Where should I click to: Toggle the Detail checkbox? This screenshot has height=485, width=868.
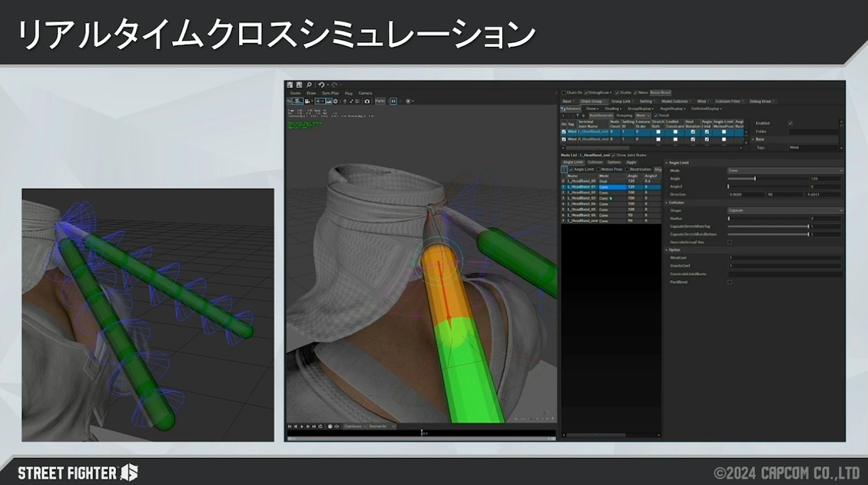click(656, 116)
